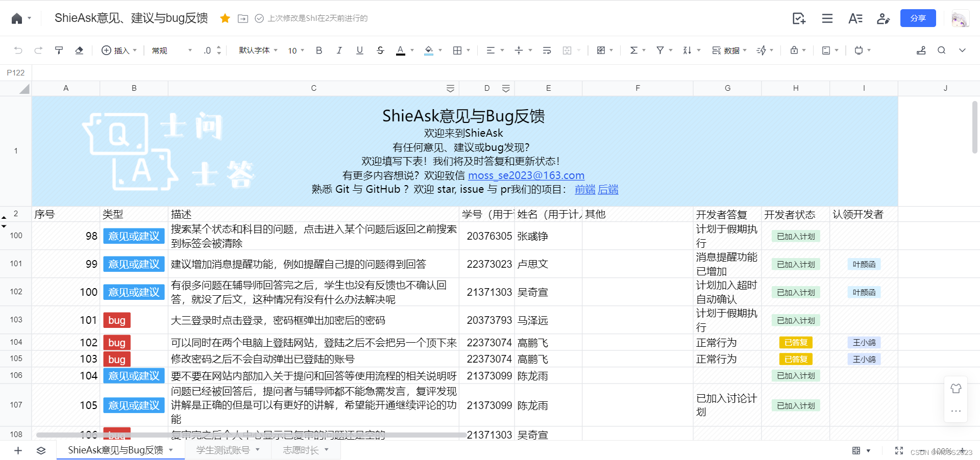Increase decimal places stepper up
The image size is (980, 460).
click(219, 47)
